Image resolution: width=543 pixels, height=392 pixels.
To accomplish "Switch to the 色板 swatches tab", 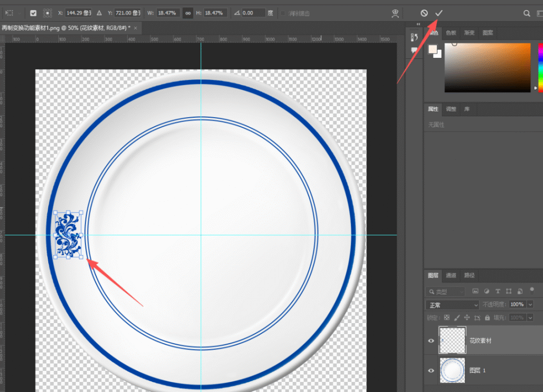I will pyautogui.click(x=451, y=33).
